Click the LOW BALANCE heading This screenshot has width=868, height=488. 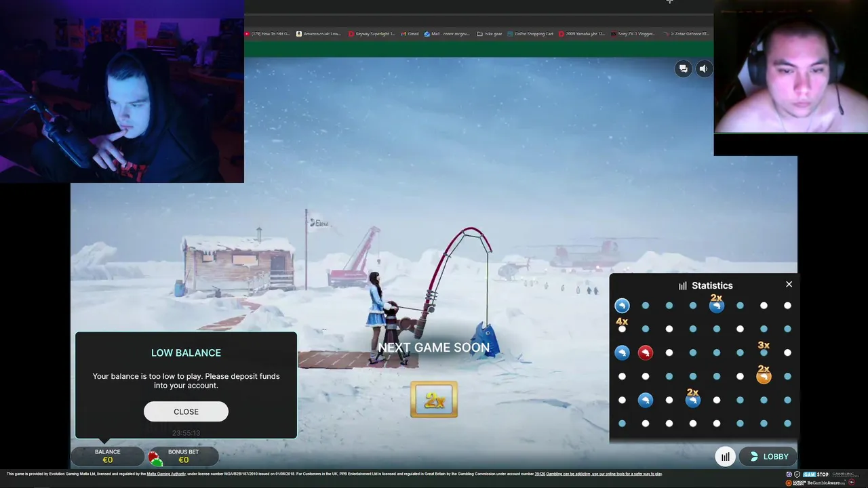tap(186, 352)
